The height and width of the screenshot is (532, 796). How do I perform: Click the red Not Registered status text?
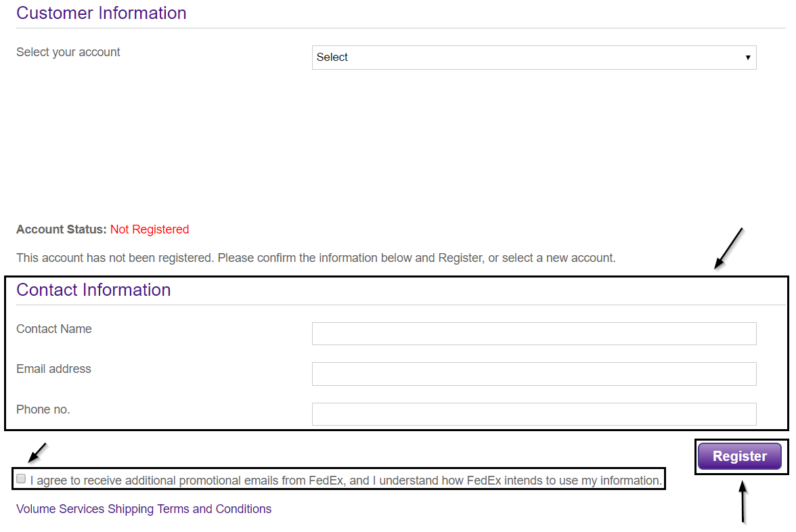pyautogui.click(x=150, y=229)
